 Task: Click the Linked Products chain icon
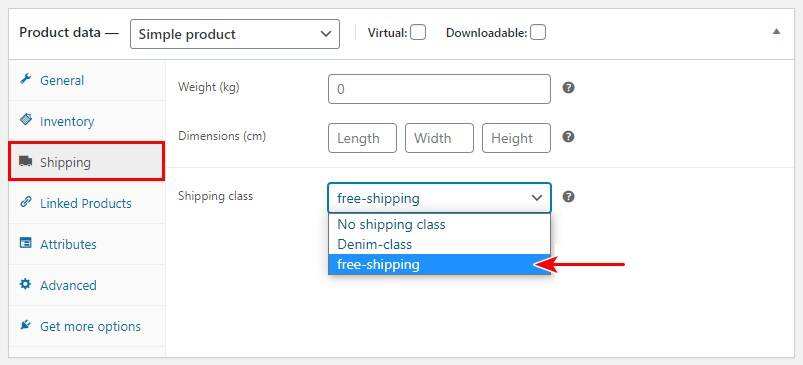click(x=26, y=202)
